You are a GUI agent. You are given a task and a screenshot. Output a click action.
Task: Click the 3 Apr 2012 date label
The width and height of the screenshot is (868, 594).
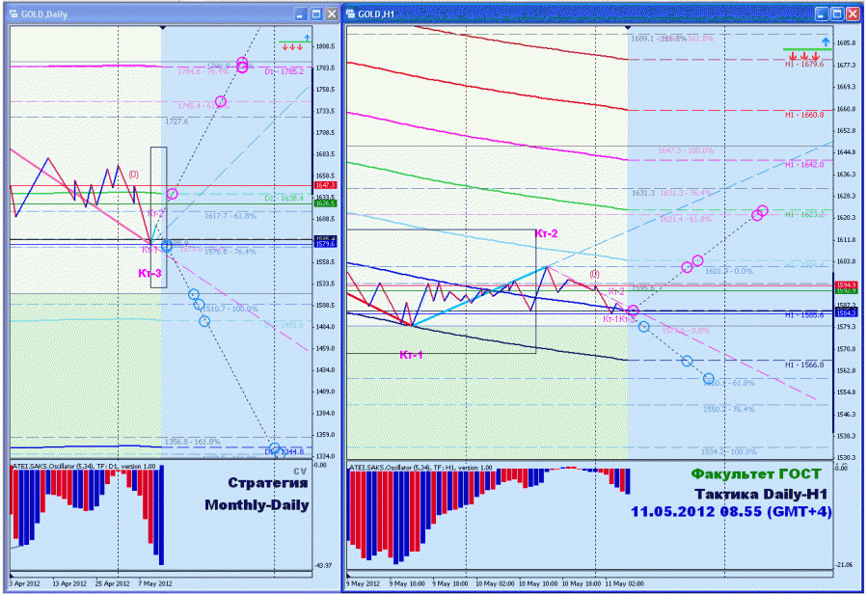[x=25, y=583]
